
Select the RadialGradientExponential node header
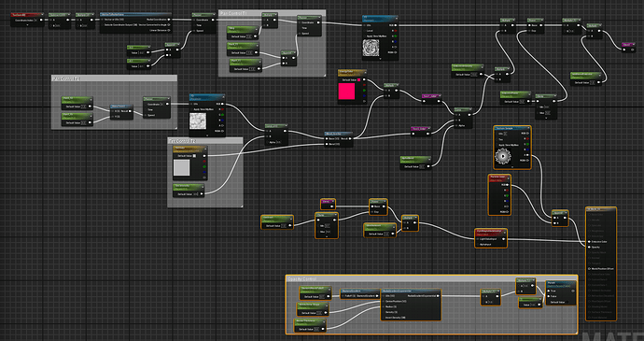pyautogui.click(x=411, y=291)
